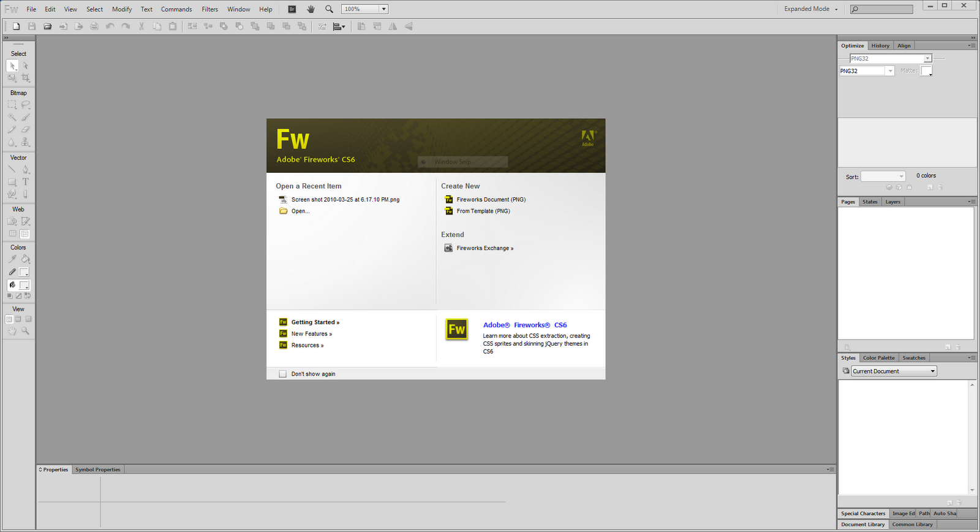Screen dimensions: 980x532
Task: Open the Properties panel options menu
Action: (830, 469)
